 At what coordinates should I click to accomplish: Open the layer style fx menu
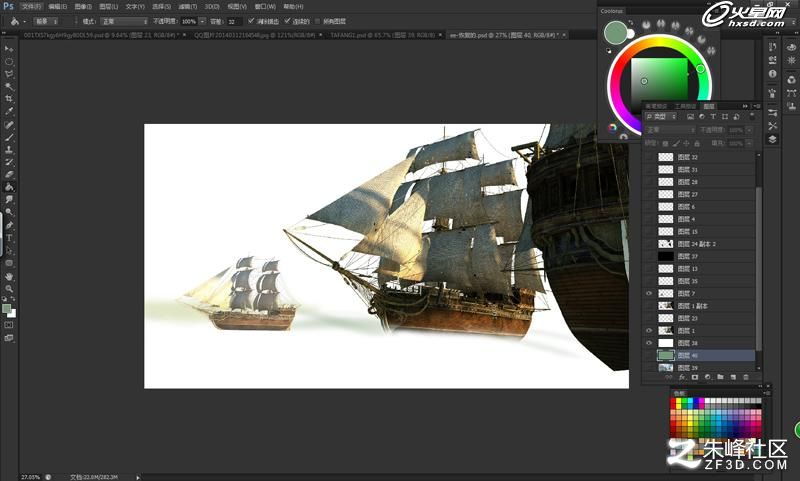pos(682,377)
